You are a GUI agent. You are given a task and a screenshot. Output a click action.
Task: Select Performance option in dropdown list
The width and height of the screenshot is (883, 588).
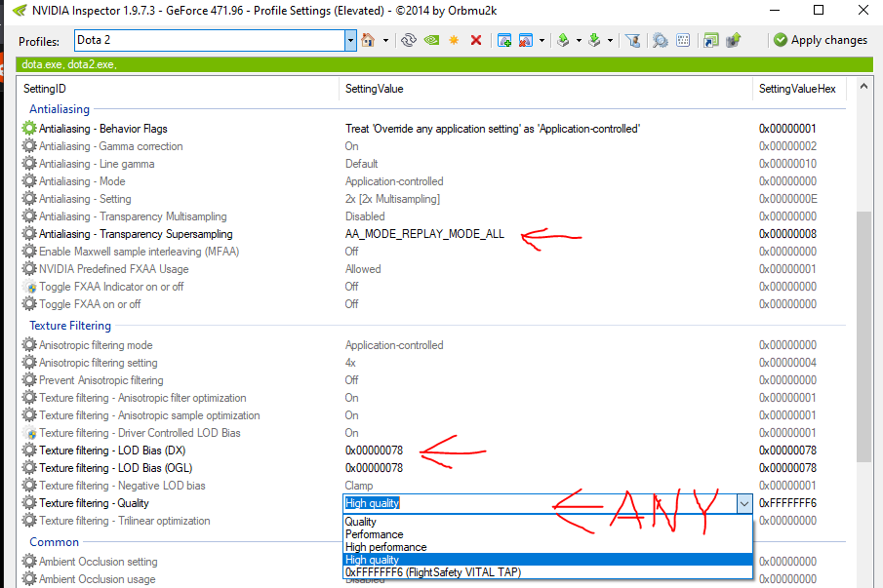[547, 534]
